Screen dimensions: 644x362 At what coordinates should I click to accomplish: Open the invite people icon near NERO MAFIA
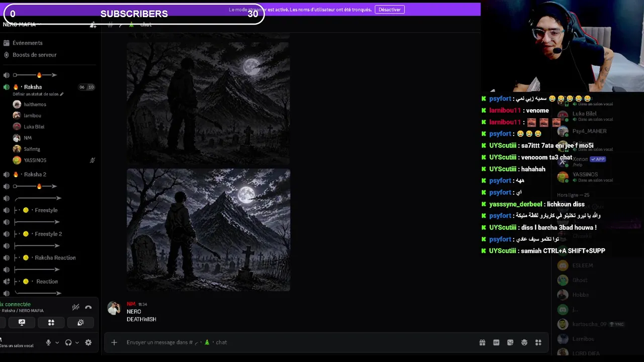[x=93, y=25]
